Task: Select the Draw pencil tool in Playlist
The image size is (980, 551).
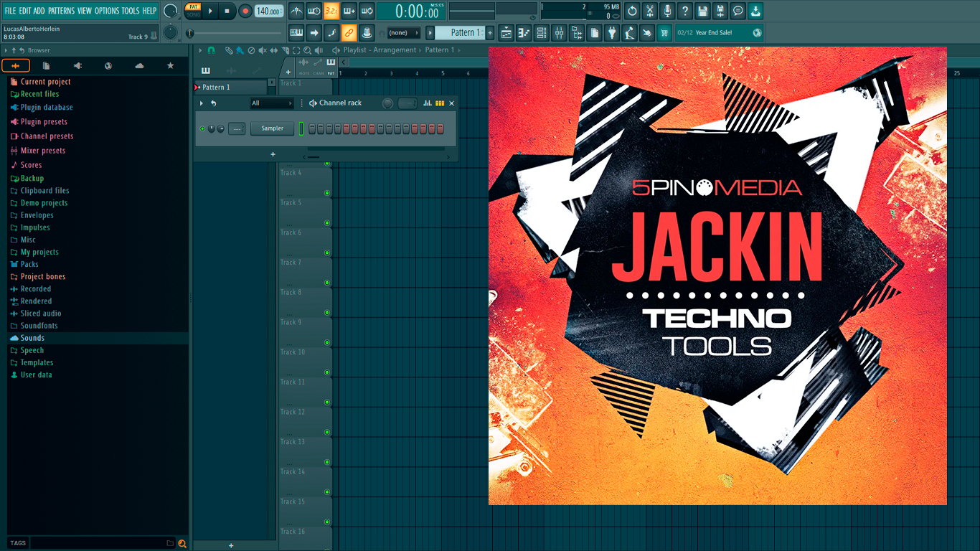Action: 229,50
